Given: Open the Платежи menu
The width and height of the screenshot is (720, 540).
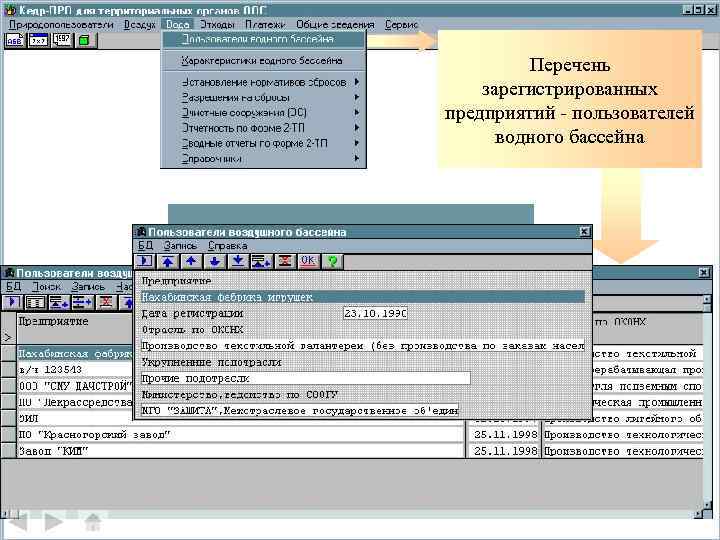Looking at the screenshot, I should [x=265, y=25].
